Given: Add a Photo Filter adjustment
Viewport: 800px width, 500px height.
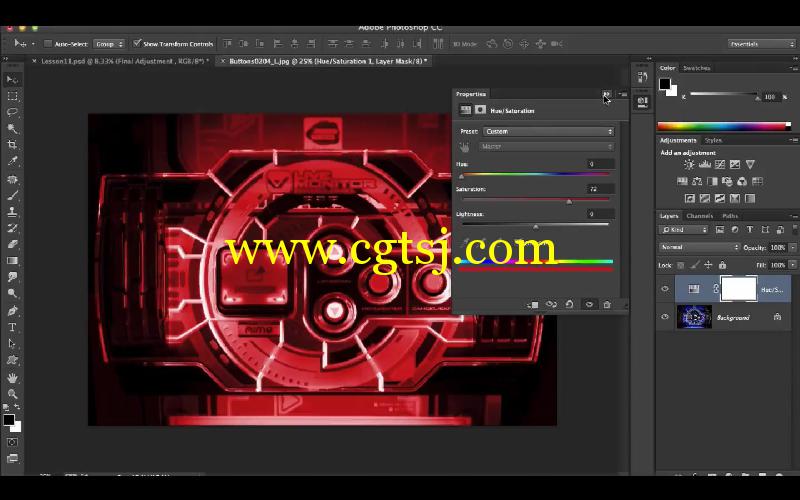Looking at the screenshot, I should pos(727,181).
